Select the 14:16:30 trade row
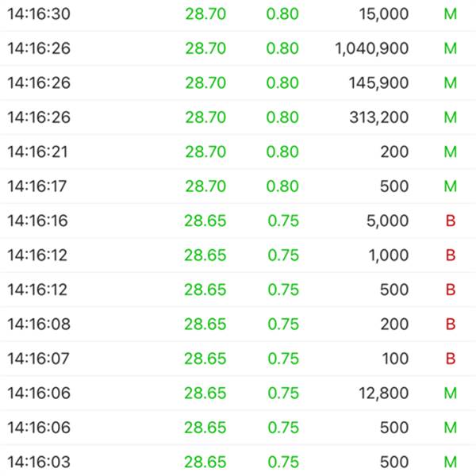Screen dimensions: 476x476 point(238,14)
